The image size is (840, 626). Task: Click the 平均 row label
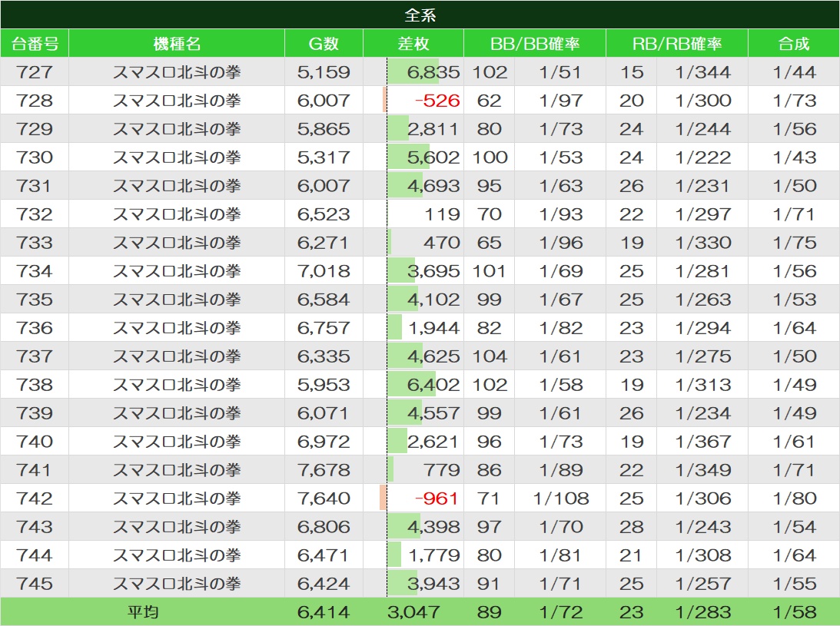[x=142, y=611]
